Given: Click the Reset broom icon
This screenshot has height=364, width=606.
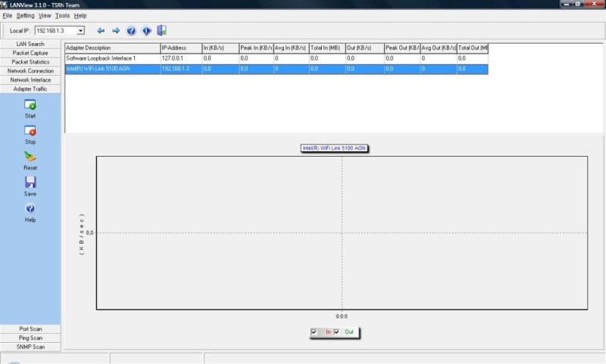Looking at the screenshot, I should tap(30, 157).
